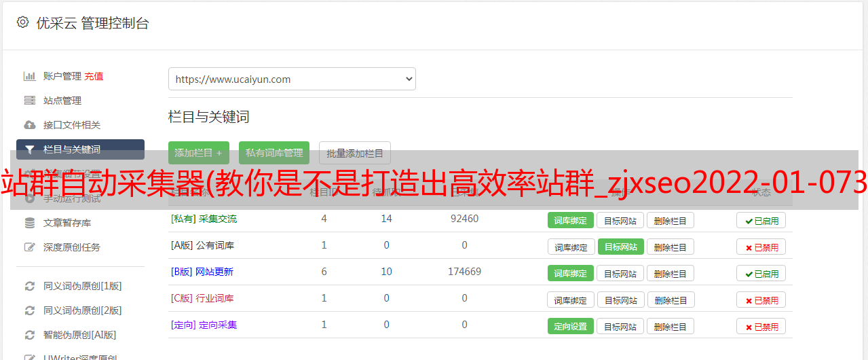Click 删除栏目 for 公有词库 row
The image size is (868, 360).
click(671, 247)
